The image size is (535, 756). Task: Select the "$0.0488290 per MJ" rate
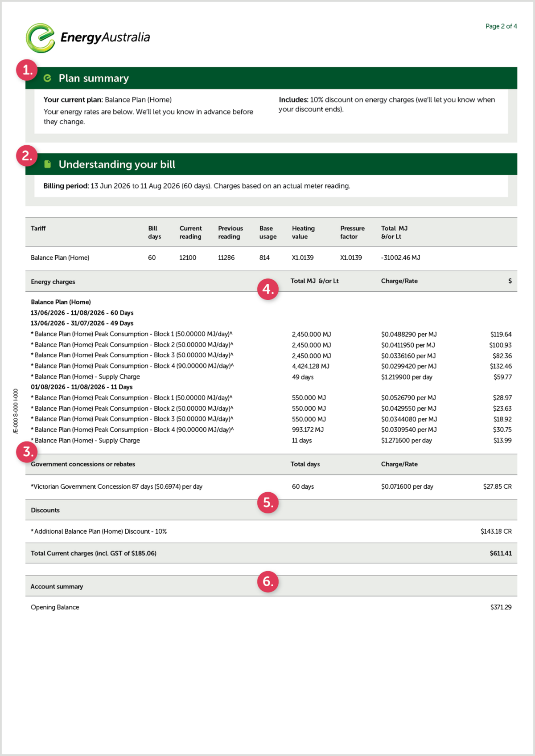[x=409, y=335]
